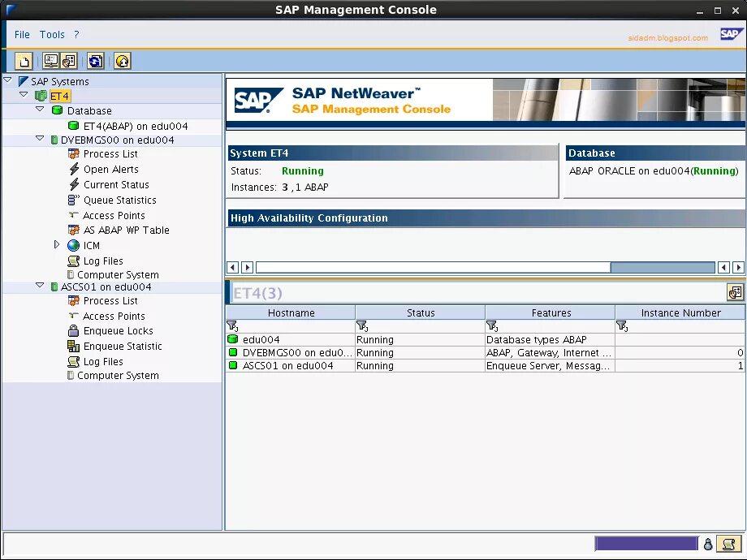
Task: Click the New document toolbar icon
Action: tap(24, 61)
